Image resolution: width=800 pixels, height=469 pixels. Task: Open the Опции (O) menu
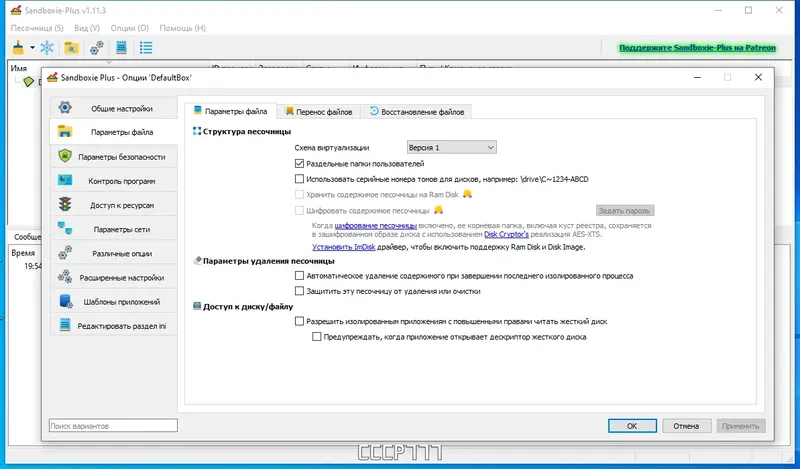[x=130, y=28]
